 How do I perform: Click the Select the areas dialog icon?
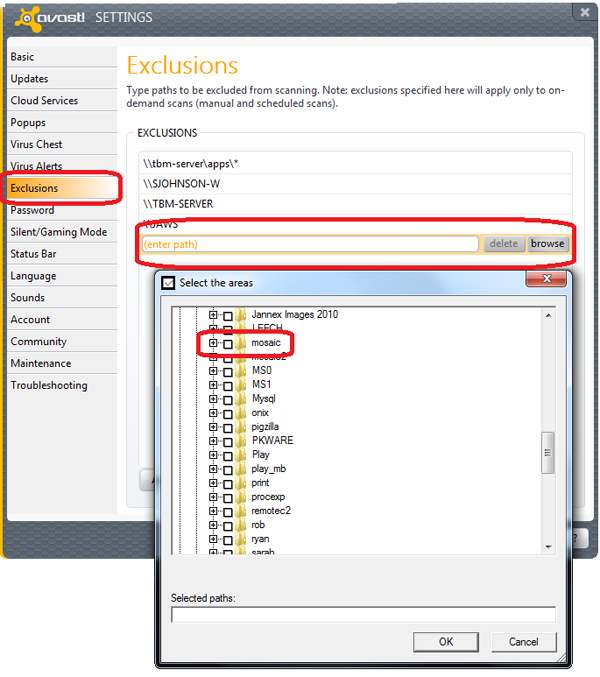click(168, 283)
